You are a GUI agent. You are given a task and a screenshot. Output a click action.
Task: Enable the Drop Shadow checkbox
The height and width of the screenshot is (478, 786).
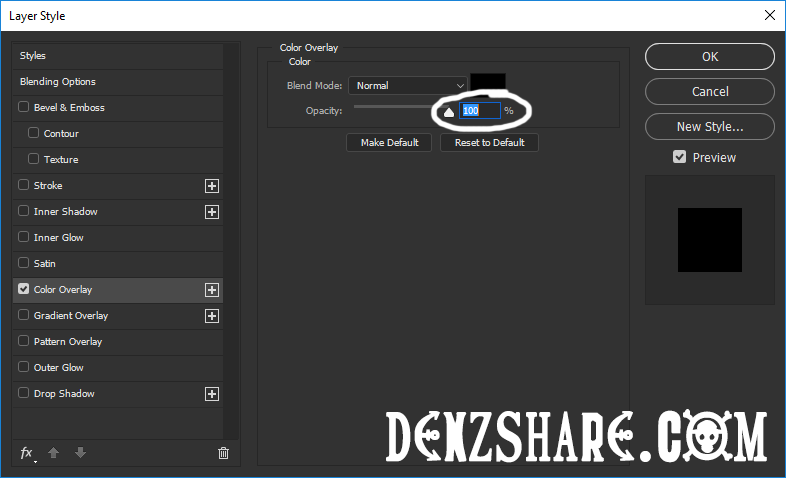[x=24, y=393]
